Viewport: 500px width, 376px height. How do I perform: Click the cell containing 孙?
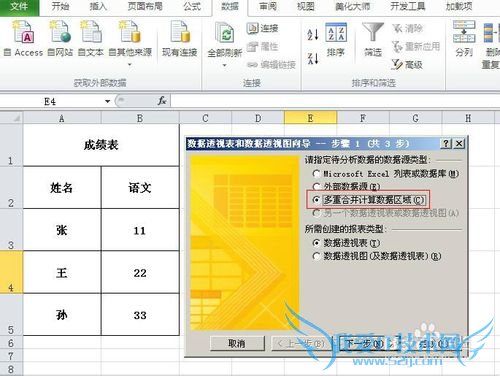click(62, 315)
